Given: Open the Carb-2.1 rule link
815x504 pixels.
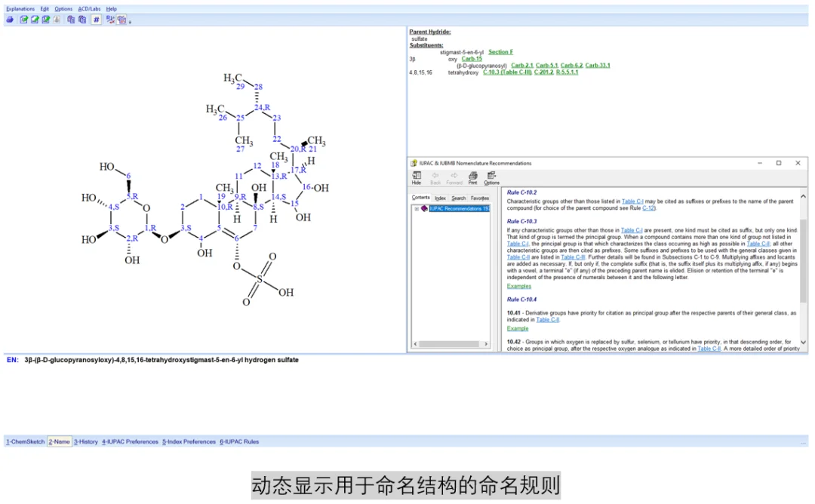Looking at the screenshot, I should (x=522, y=66).
